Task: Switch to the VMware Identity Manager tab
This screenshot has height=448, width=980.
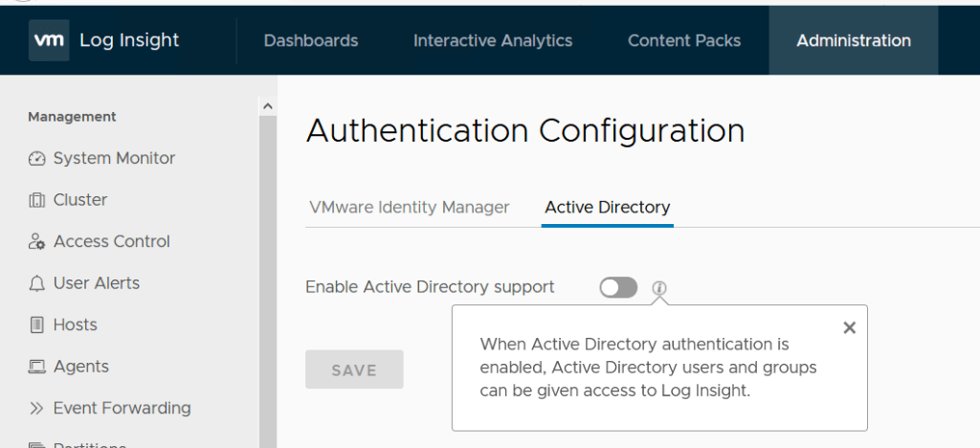Action: coord(410,208)
